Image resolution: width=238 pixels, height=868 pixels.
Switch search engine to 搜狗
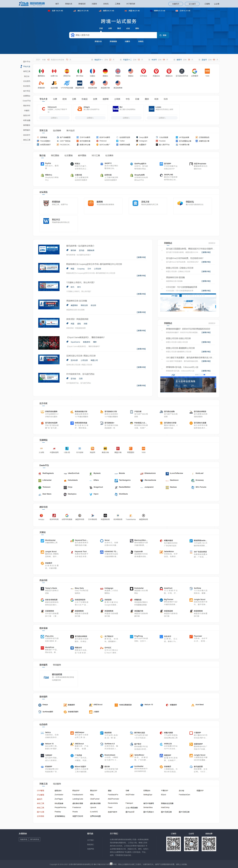click(137, 28)
